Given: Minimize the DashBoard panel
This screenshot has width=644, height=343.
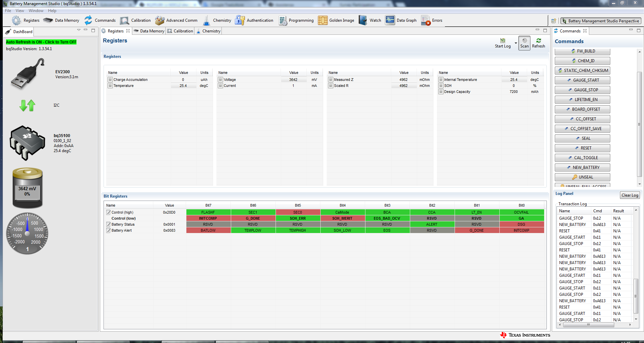Looking at the screenshot, I should (86, 30).
